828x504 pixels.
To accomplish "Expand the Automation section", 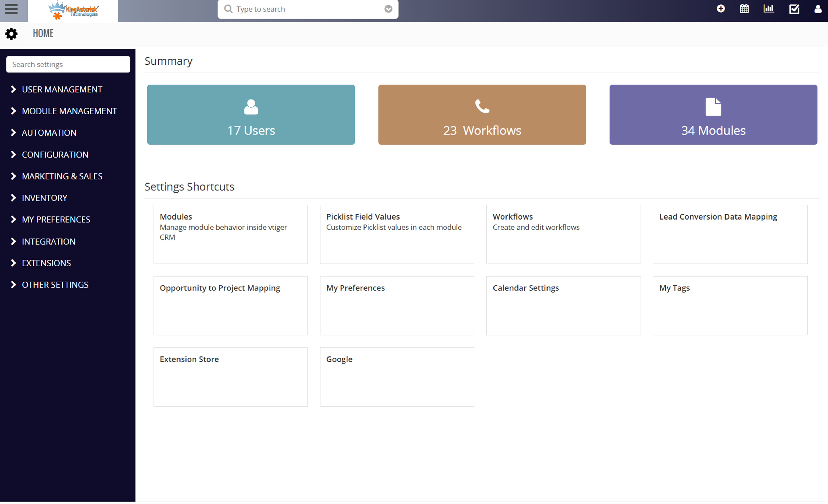I will [x=49, y=133].
